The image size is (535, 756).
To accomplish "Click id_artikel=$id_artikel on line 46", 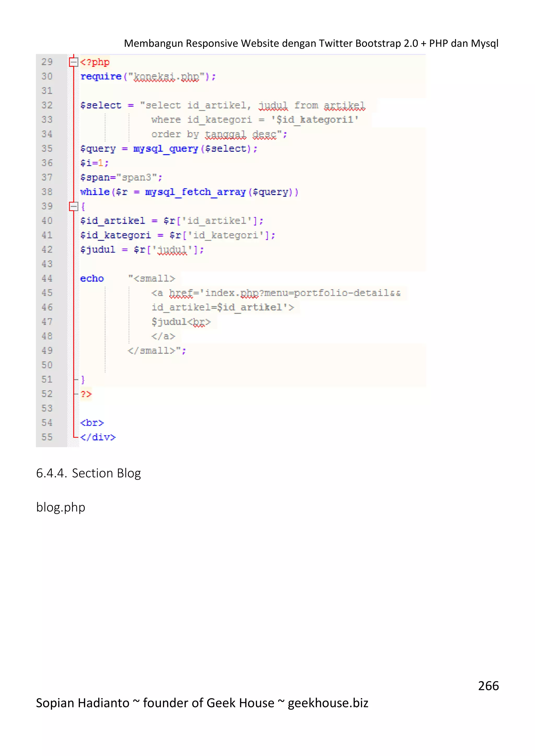I will (x=223, y=308).
